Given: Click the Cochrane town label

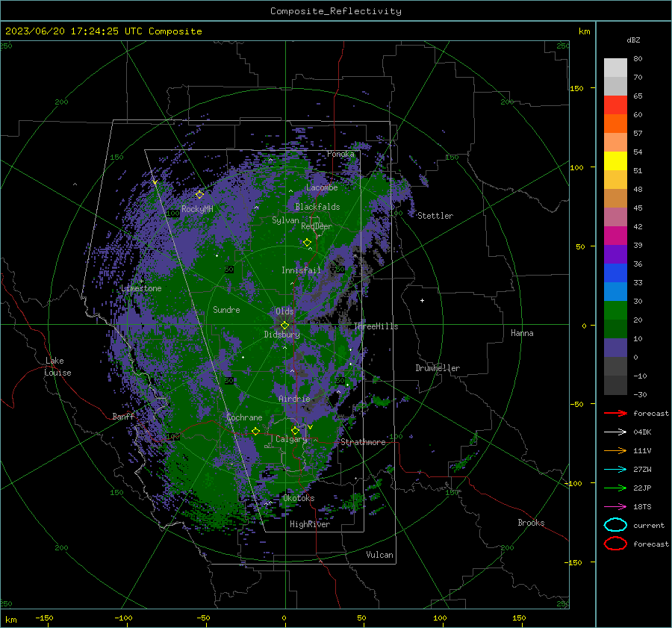Looking at the screenshot, I should point(244,417).
